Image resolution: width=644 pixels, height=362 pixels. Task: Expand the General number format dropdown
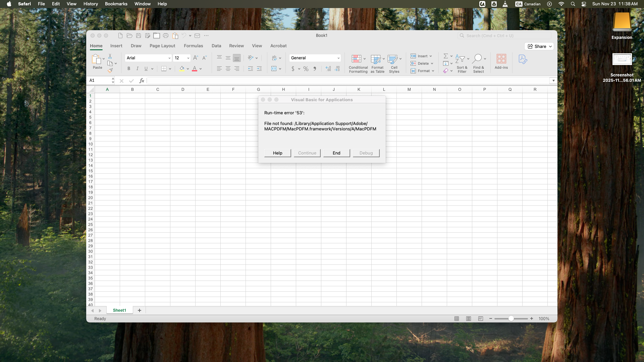pos(338,58)
